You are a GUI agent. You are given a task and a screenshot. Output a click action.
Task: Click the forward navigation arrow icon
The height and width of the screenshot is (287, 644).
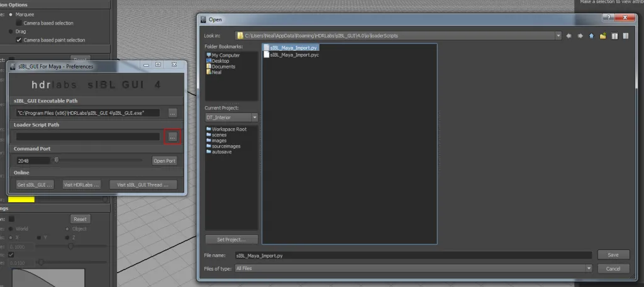(x=580, y=36)
